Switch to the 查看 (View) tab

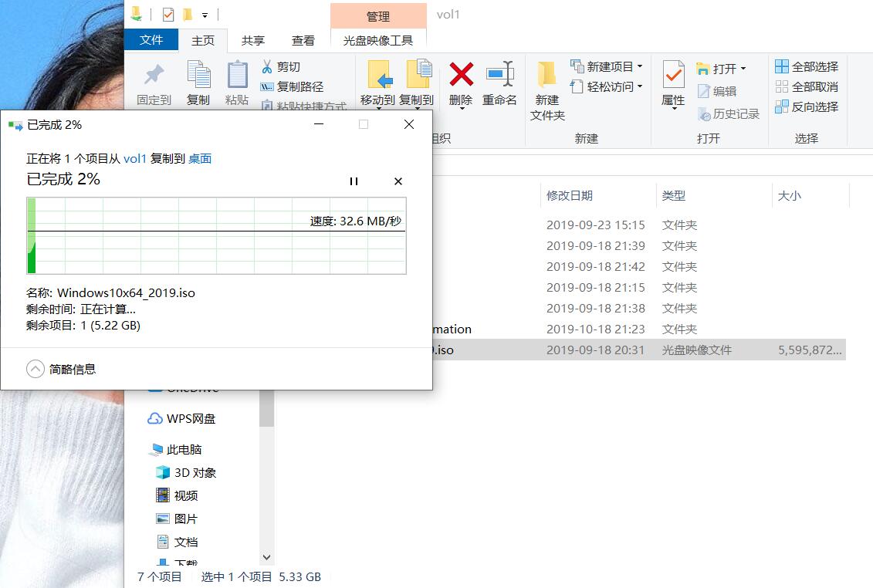303,40
